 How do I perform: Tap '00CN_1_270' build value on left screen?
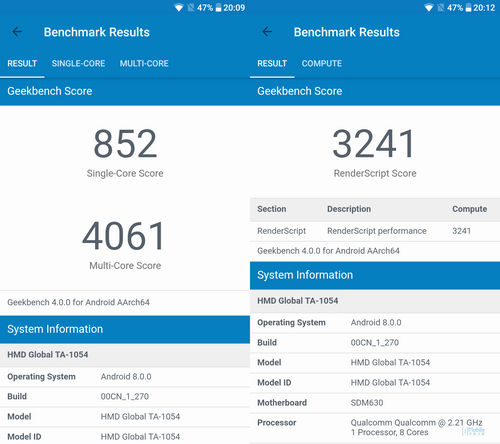point(125,397)
